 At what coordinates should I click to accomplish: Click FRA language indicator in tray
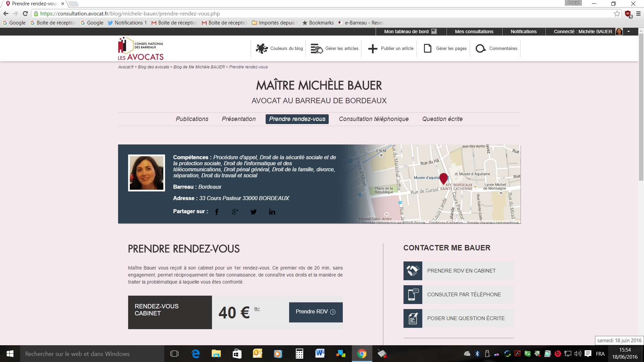[600, 354]
